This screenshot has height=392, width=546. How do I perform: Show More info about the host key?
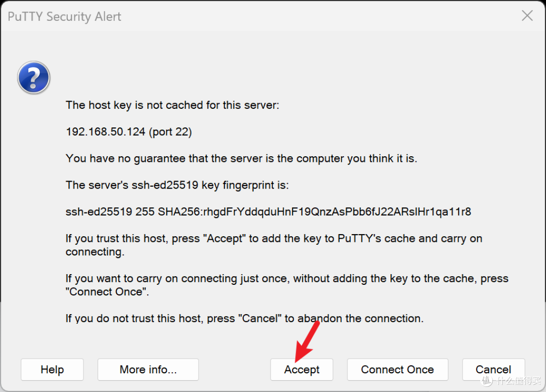[x=148, y=369]
